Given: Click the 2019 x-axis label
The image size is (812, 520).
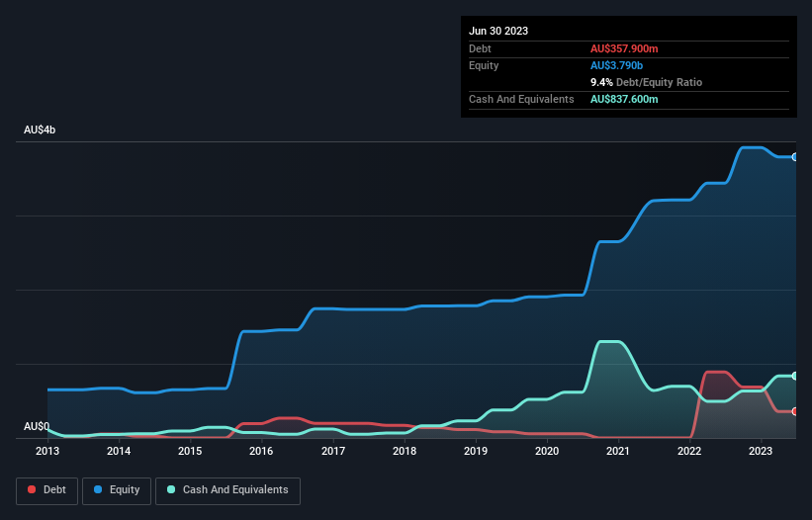Looking at the screenshot, I should tap(476, 451).
